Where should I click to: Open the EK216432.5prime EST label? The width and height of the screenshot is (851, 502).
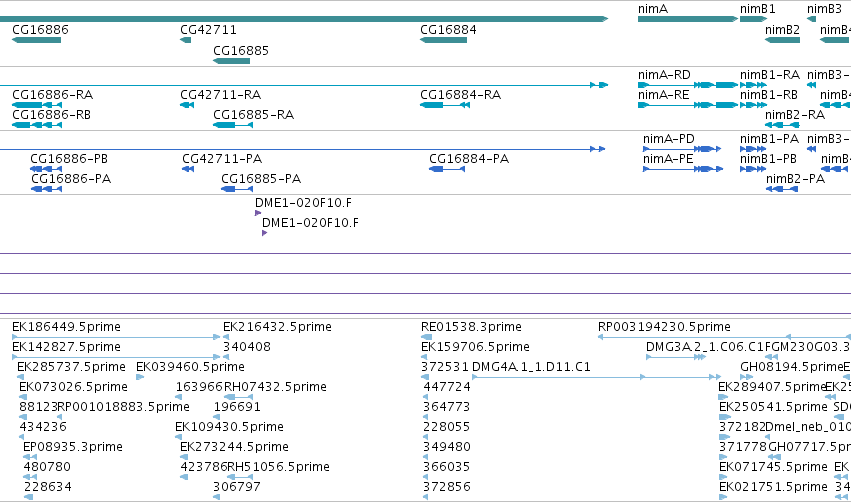click(277, 327)
